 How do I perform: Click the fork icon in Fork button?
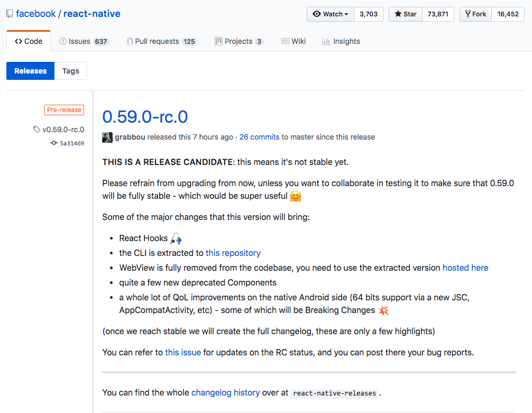point(468,14)
